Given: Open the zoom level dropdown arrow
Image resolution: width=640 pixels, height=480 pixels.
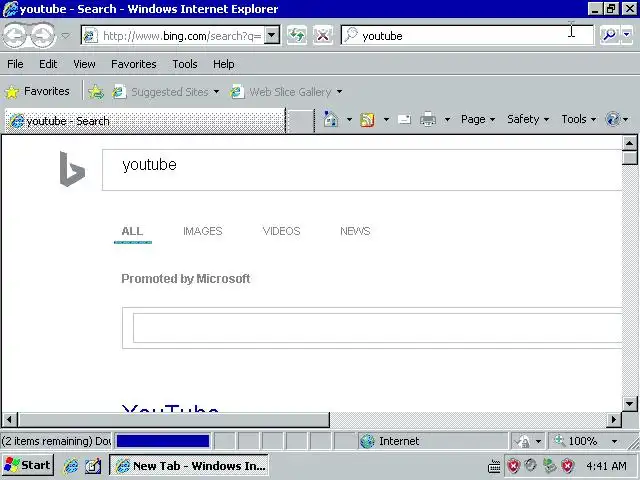Looking at the screenshot, I should tap(614, 441).
